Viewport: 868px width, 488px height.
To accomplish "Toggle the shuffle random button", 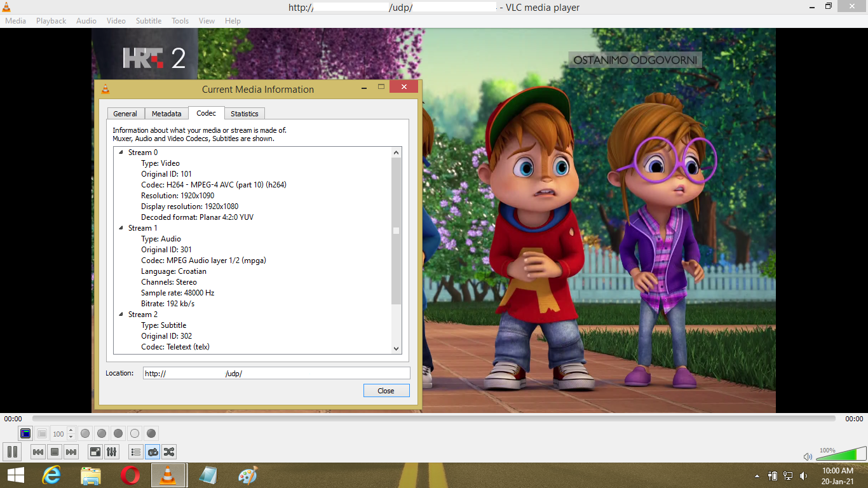I will pos(169,452).
